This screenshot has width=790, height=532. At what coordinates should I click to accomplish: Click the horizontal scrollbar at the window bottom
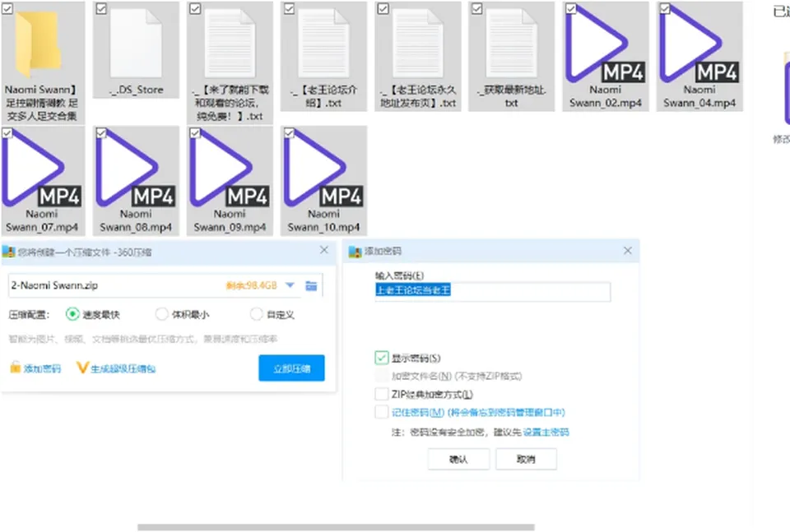(x=336, y=527)
